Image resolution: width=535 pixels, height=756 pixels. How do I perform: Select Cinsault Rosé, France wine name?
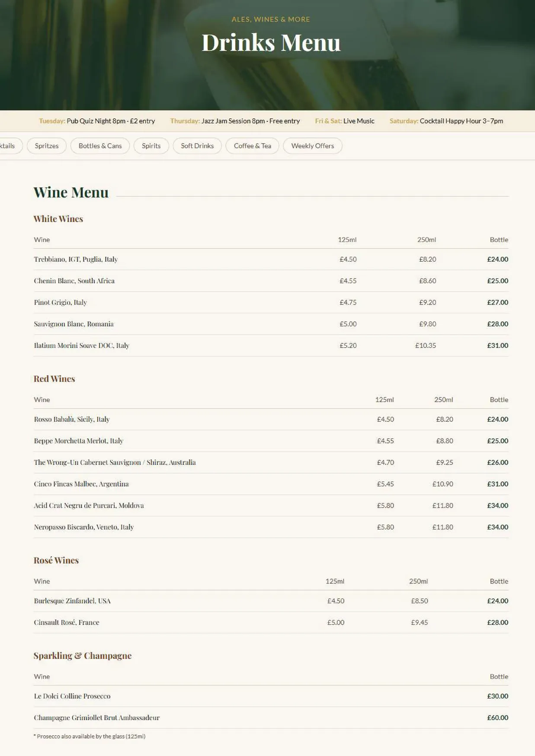coord(67,623)
